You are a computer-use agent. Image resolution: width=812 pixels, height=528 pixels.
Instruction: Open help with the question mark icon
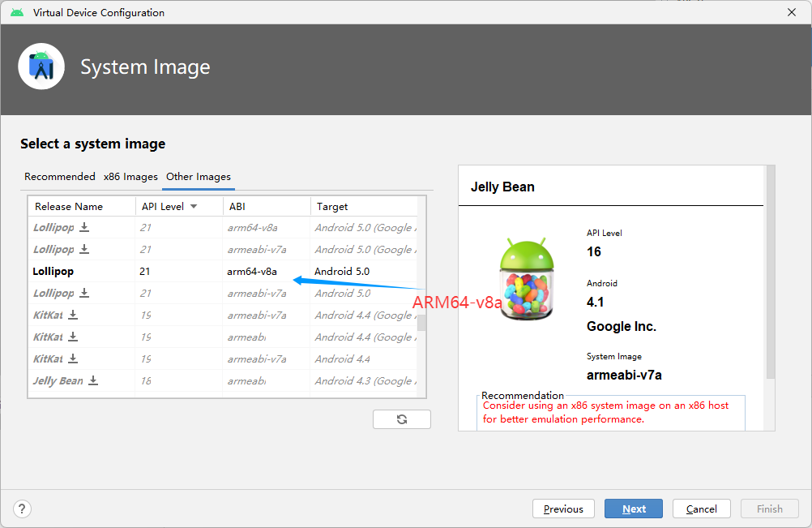pos(21,509)
